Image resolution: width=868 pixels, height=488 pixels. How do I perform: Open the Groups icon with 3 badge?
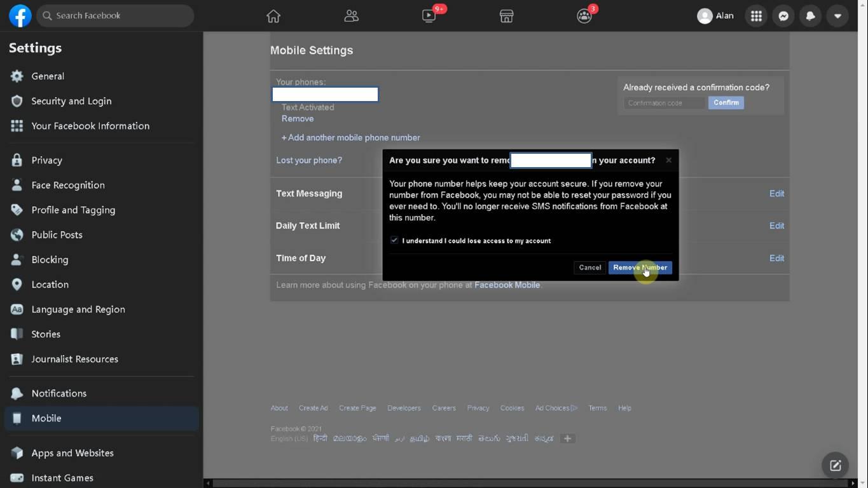coord(584,16)
